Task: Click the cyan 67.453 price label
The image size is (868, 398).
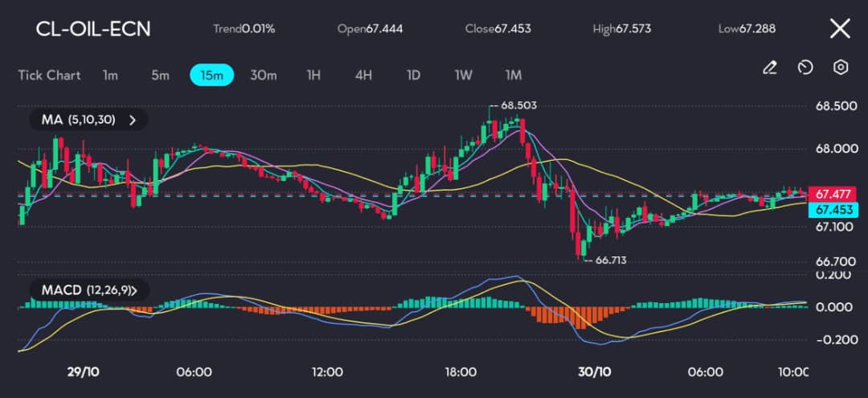Action: tap(833, 210)
